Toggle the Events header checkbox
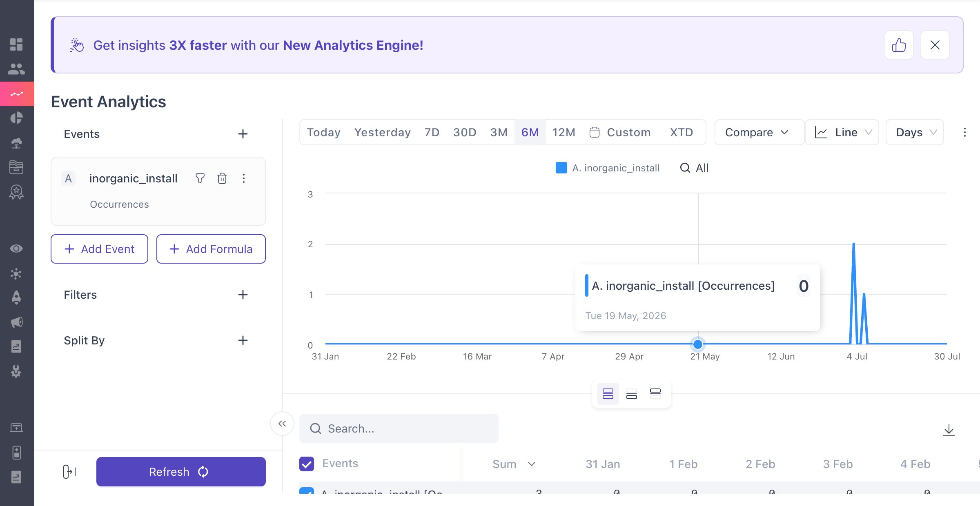Screen dimensions: 980x506 (307, 464)
